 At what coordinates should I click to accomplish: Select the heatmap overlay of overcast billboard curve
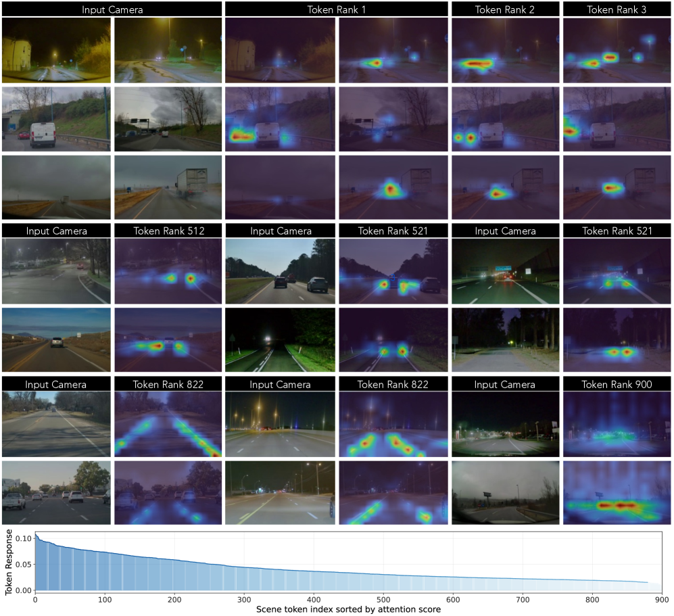(617, 493)
